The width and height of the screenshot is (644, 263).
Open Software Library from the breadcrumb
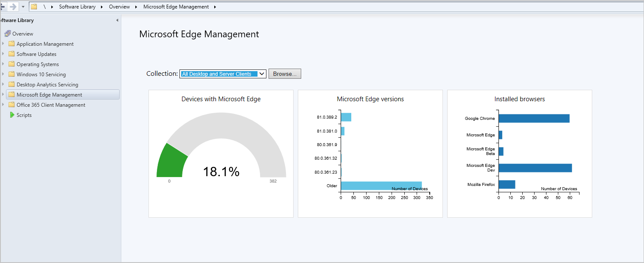77,6
